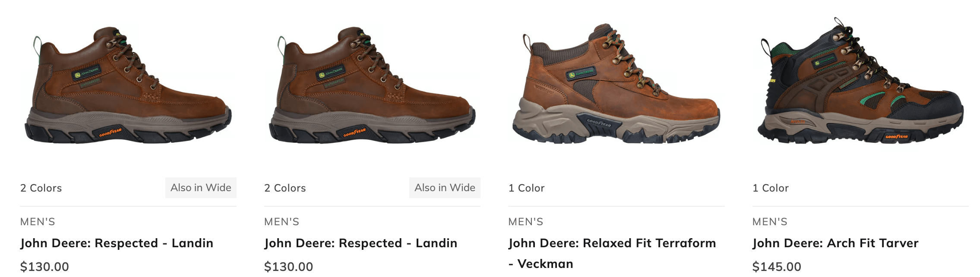Open John Deere: Relaxed Fit Terraform - Veckman title
Screen dimensions: 980x277
(x=612, y=253)
